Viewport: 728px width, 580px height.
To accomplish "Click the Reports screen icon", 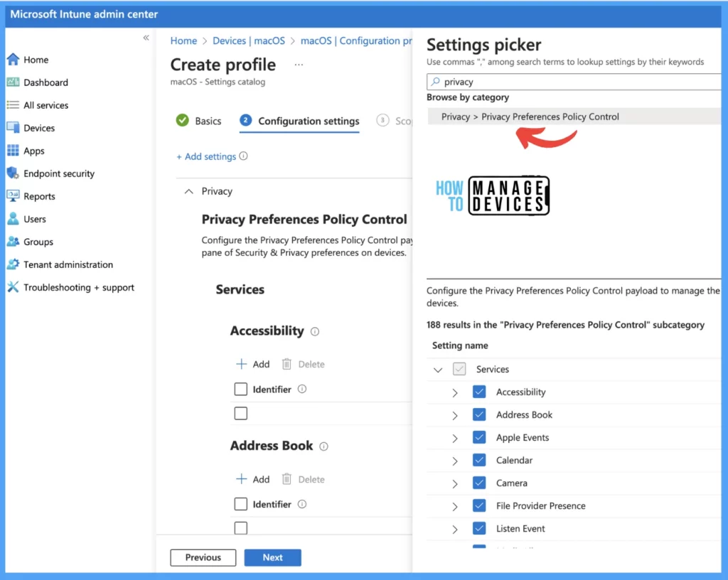I will [13, 195].
